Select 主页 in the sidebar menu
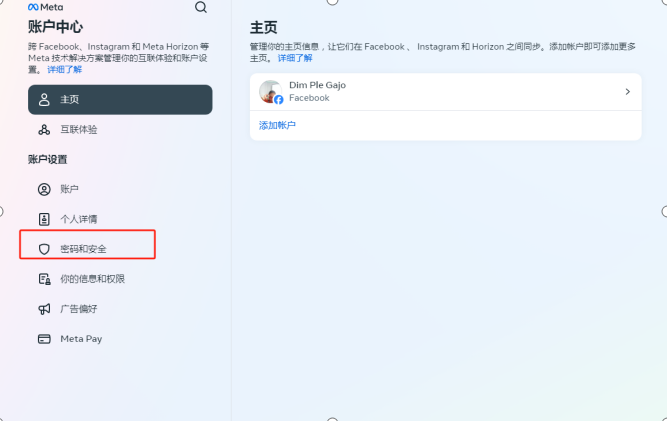The width and height of the screenshot is (667, 421). [120, 100]
